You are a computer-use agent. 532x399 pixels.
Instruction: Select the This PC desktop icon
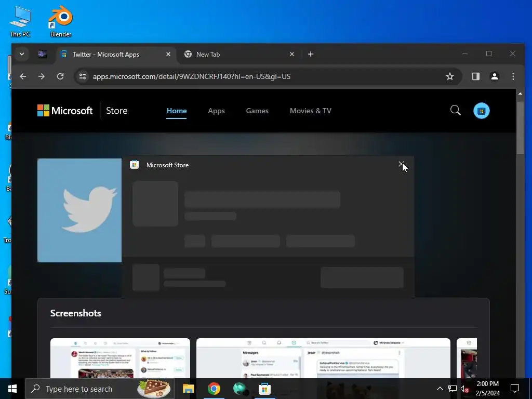(20, 21)
